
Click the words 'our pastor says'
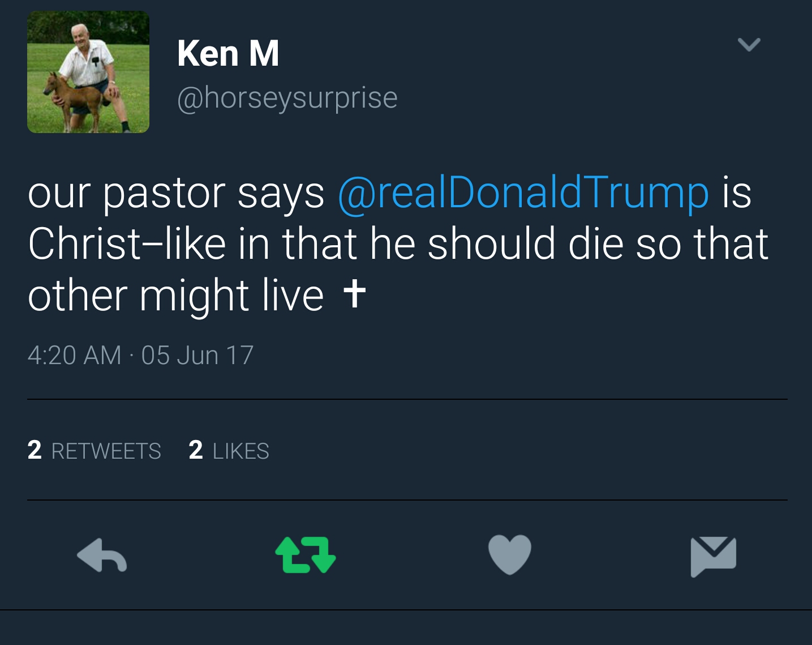click(x=175, y=193)
